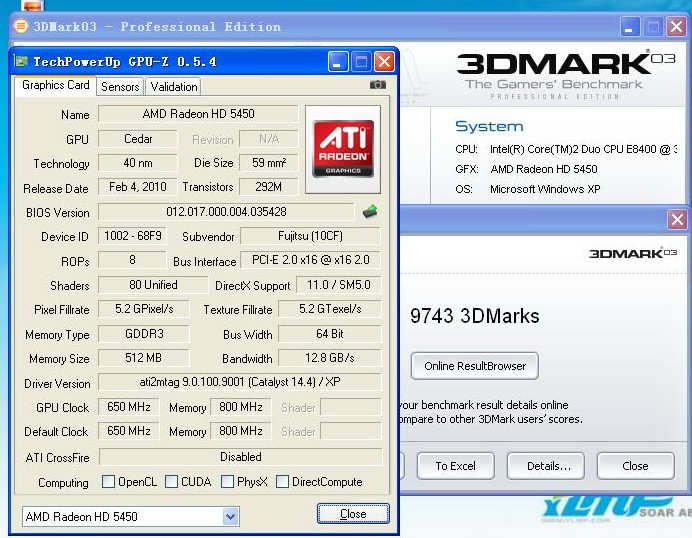
Task: Click the BIOS Version field 012.017.000.004.035428
Action: 226,212
